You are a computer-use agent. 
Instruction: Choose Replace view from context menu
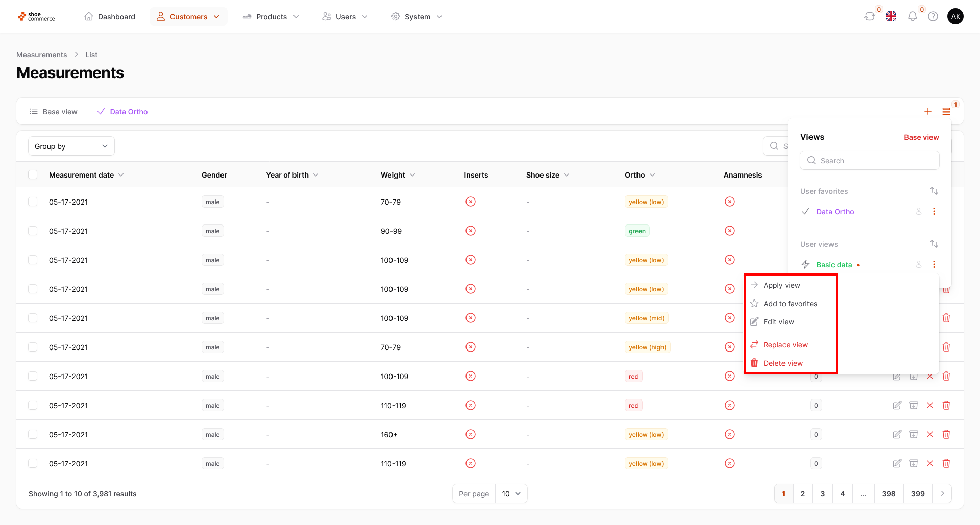coord(786,345)
